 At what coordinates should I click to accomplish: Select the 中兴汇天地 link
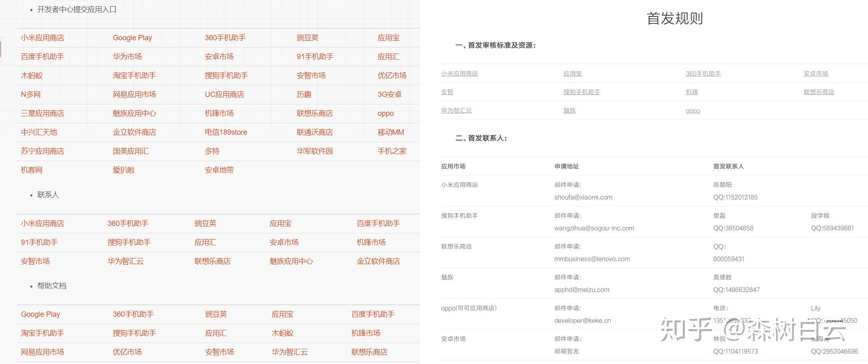click(39, 132)
